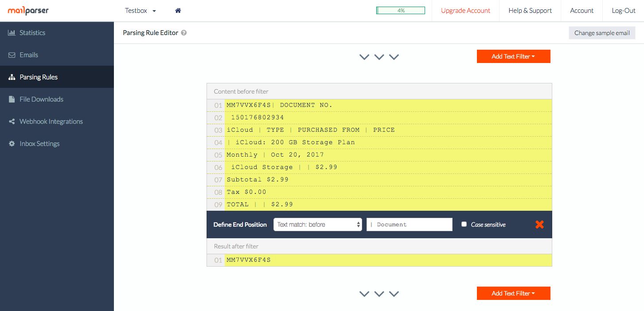Click the Emails envelope icon
Image resolution: width=644 pixels, height=311 pixels.
tap(12, 55)
